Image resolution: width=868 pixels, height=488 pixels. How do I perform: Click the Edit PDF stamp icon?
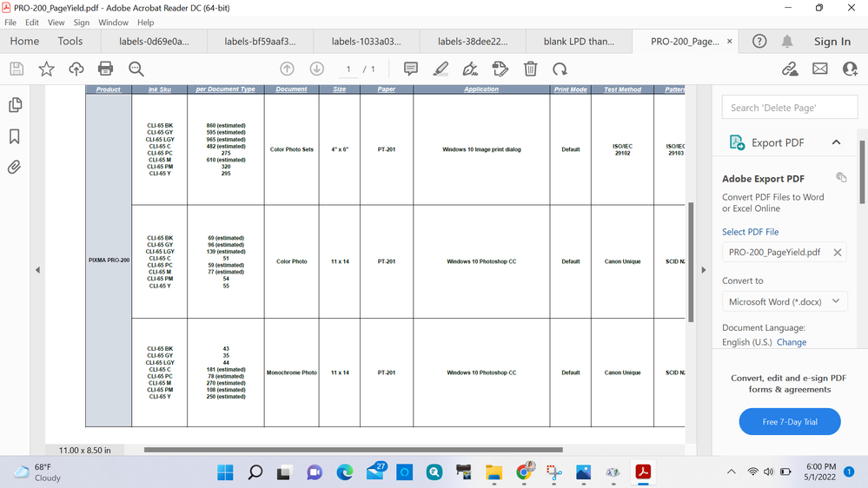pos(500,69)
